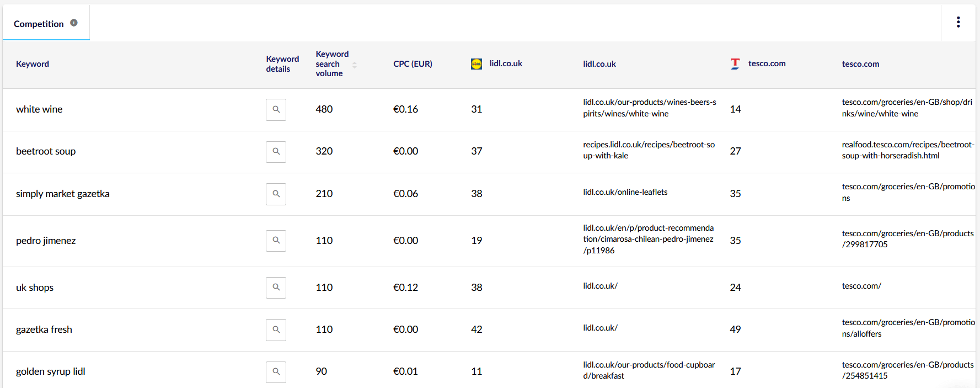This screenshot has height=388, width=980.
Task: Click CPC value €0.06
Action: pos(406,194)
